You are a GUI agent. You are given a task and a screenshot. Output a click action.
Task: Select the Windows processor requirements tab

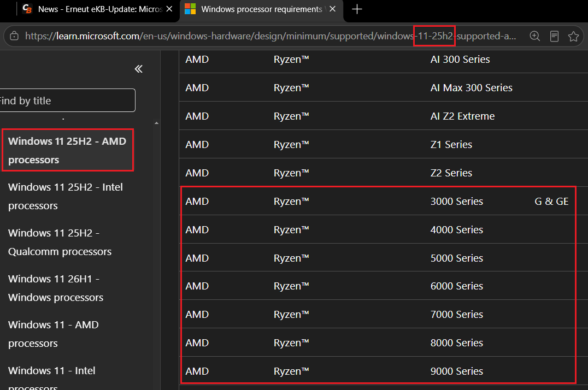click(261, 9)
